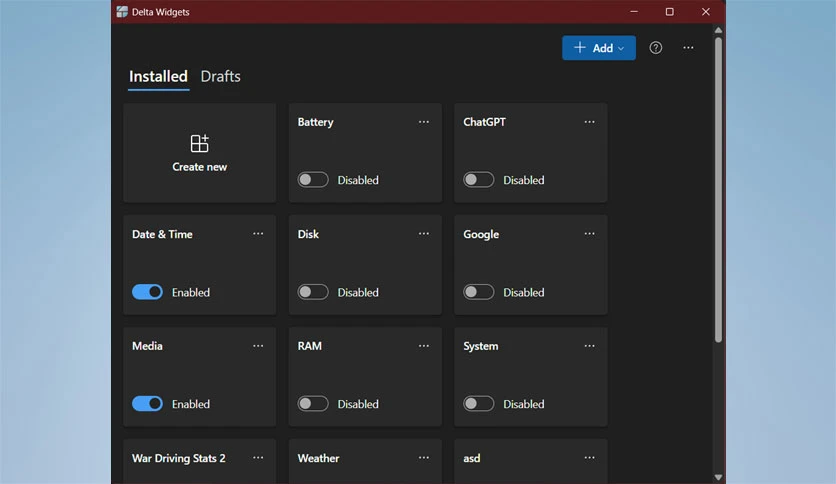This screenshot has height=484, width=836.
Task: Disable the Date & Time widget toggle
Action: (147, 292)
